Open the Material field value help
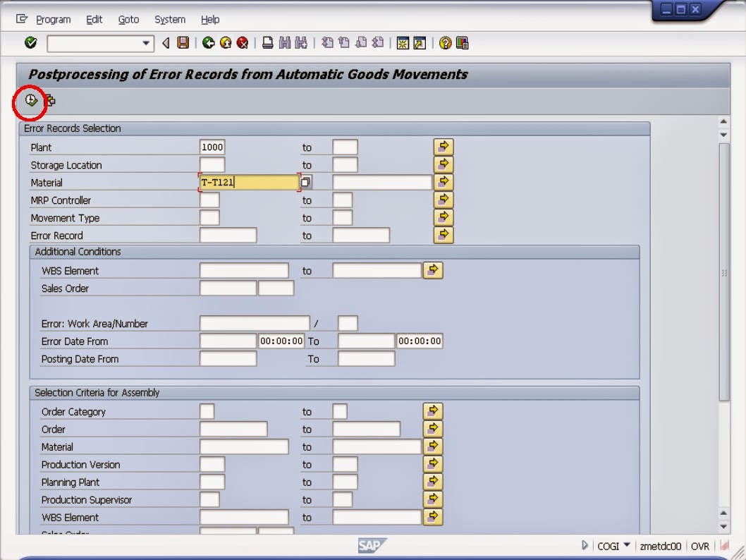The height and width of the screenshot is (560, 746). point(305,182)
